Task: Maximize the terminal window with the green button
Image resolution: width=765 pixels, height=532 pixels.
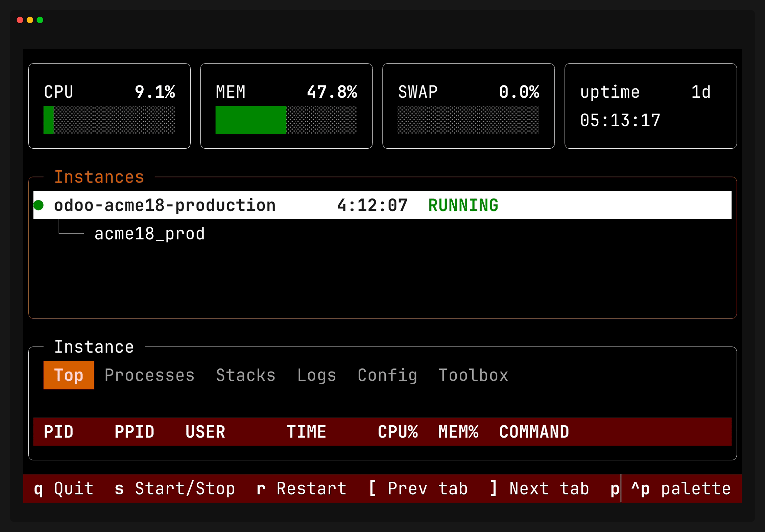Action: (40, 20)
